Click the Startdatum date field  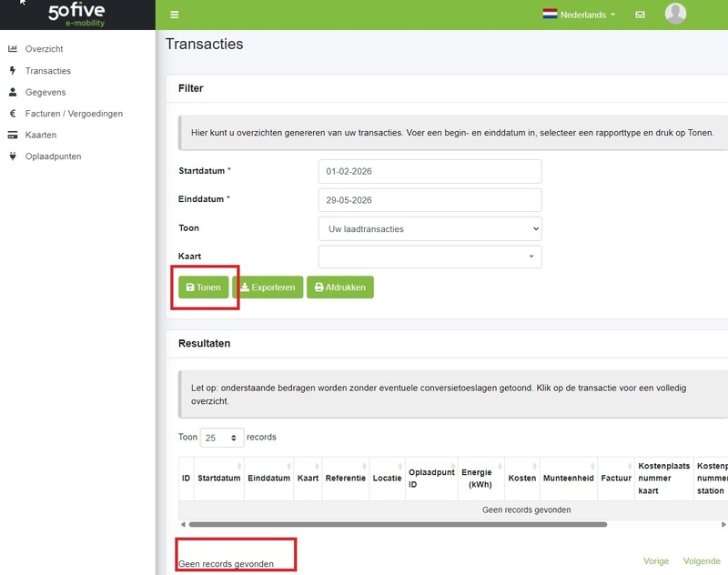430,171
